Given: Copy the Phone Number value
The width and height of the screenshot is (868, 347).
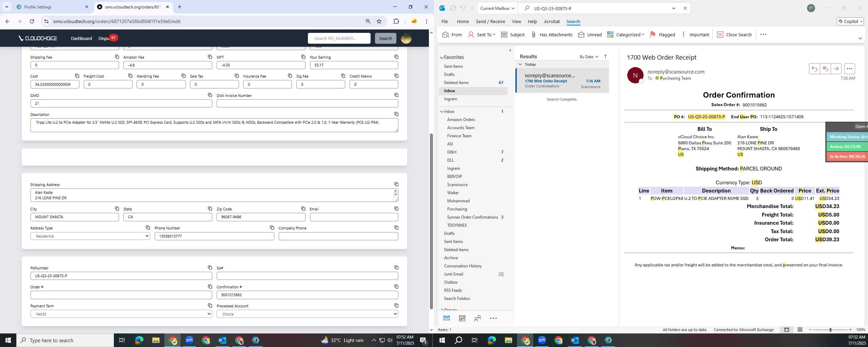Looking at the screenshot, I should [272, 227].
